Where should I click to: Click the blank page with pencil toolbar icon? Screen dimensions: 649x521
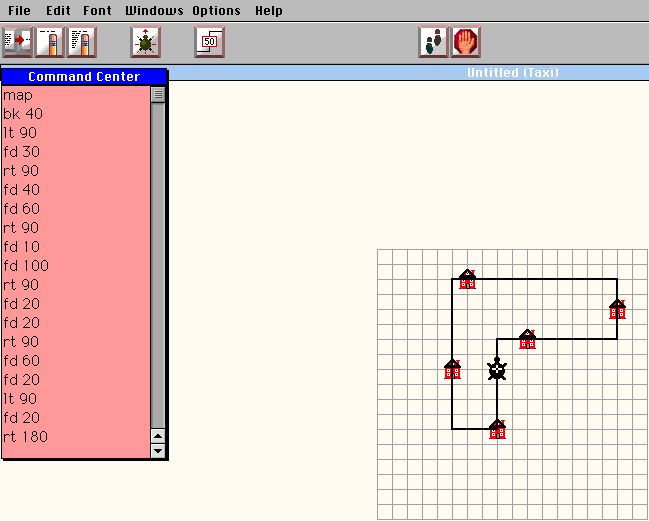click(x=50, y=41)
